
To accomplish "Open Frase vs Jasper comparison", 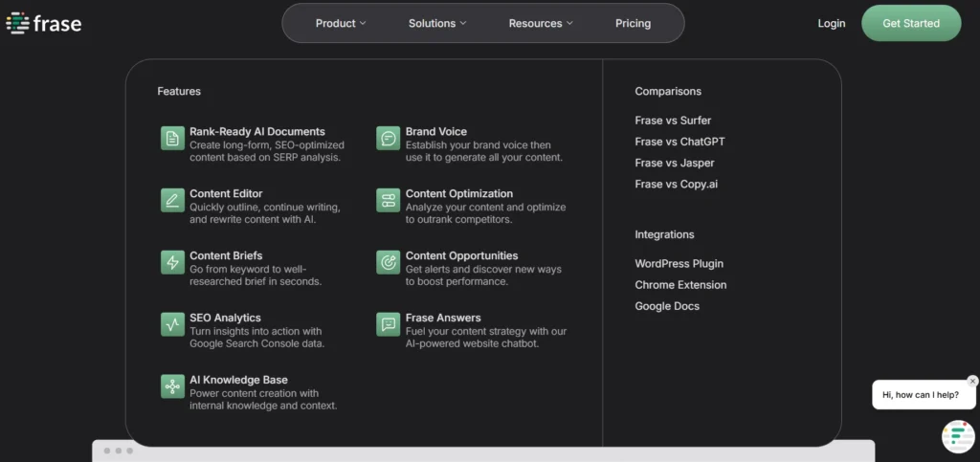I will (675, 163).
